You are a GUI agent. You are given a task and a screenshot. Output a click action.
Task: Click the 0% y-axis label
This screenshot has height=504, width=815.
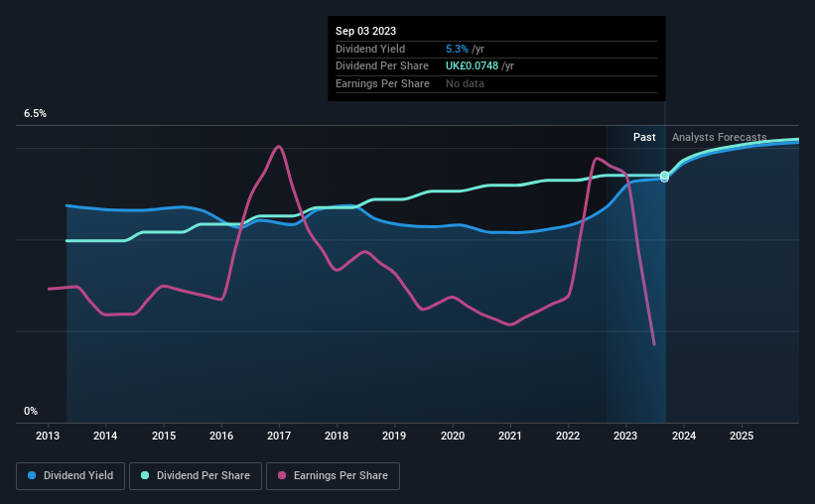tap(31, 411)
